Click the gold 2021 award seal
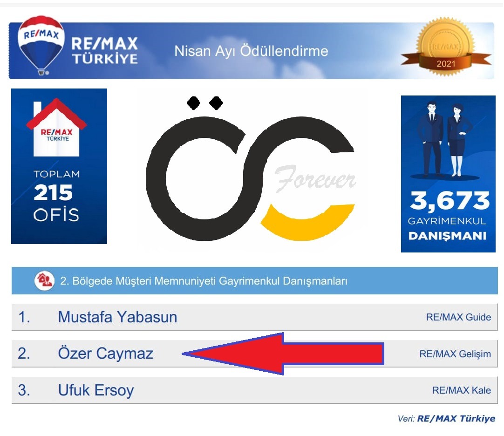Viewport: 504px width, 436px height. click(x=446, y=47)
